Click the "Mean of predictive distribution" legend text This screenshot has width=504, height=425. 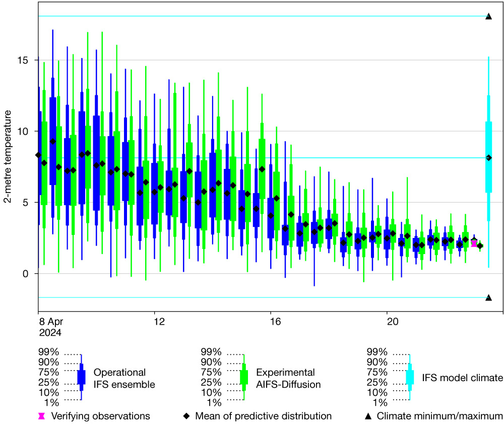(x=263, y=416)
